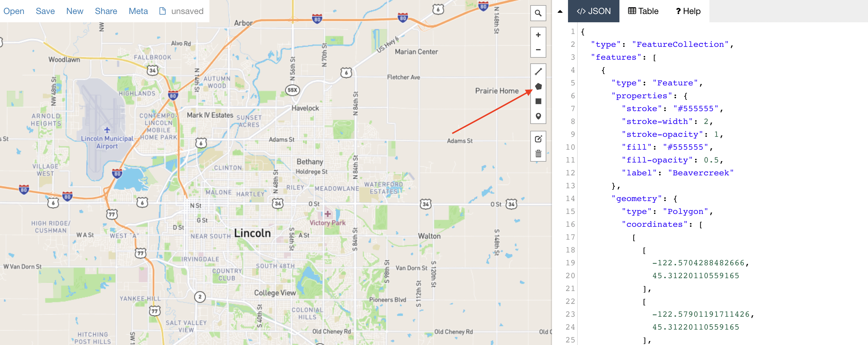Click the Woodlawn map label

(64, 60)
